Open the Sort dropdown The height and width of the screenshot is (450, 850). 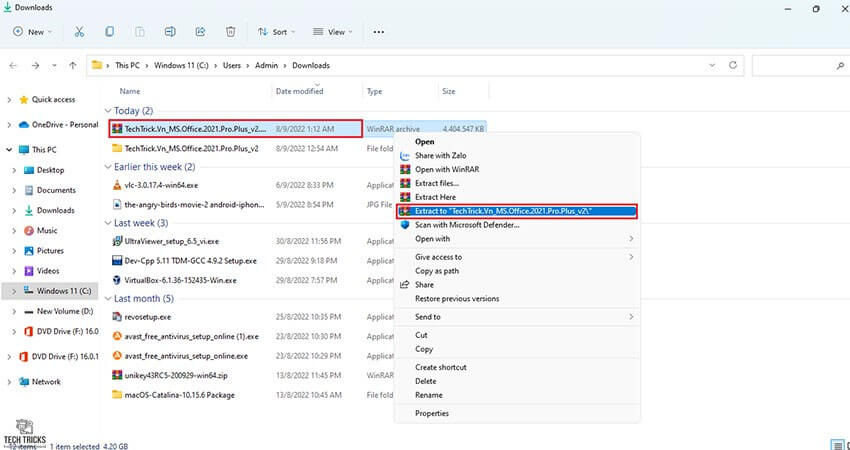click(276, 32)
